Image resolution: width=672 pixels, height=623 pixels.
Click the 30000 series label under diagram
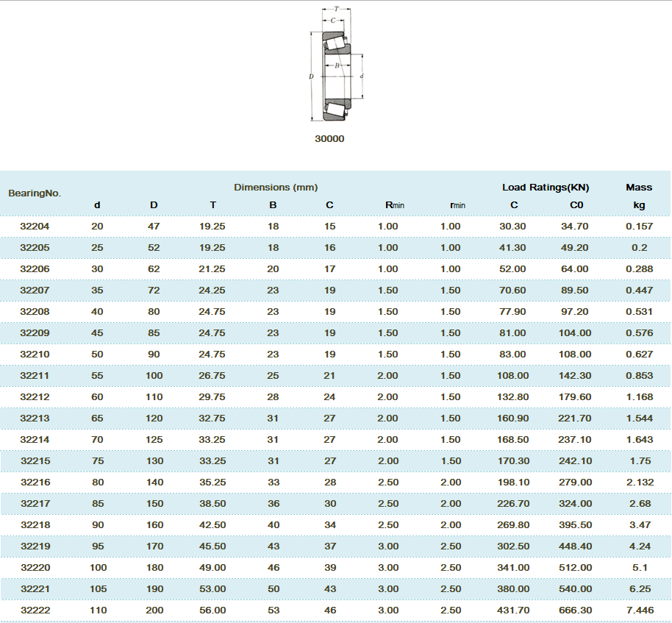pyautogui.click(x=329, y=138)
